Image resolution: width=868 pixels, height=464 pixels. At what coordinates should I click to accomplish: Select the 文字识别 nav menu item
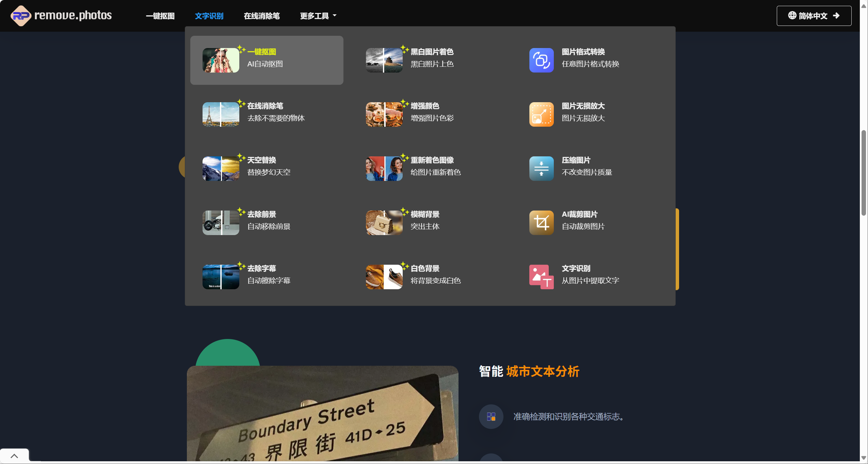tap(209, 16)
